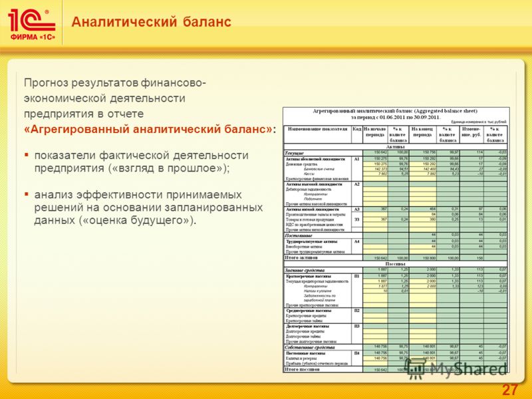Image resolution: width=532 pixels, height=399 pixels.
Task: Click the "Текущие" row label
Action: 294,154
